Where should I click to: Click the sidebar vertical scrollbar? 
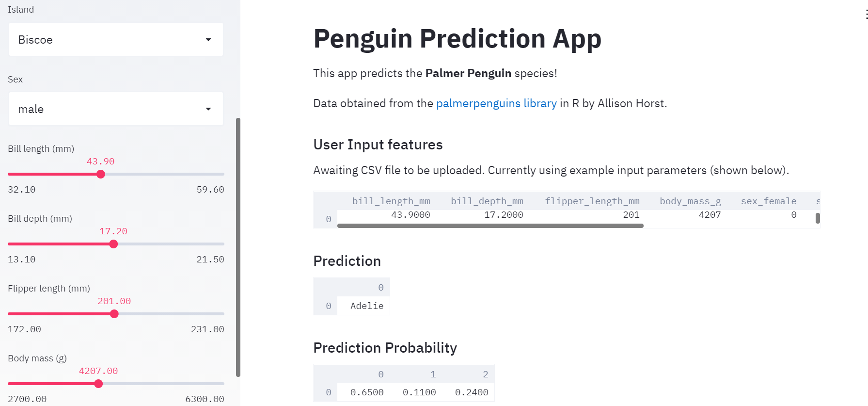238,247
